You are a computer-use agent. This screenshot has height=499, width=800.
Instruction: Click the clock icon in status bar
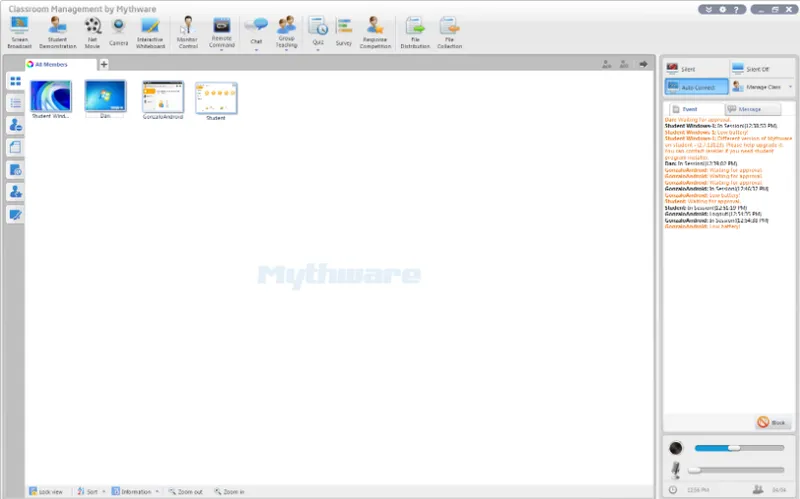point(673,490)
